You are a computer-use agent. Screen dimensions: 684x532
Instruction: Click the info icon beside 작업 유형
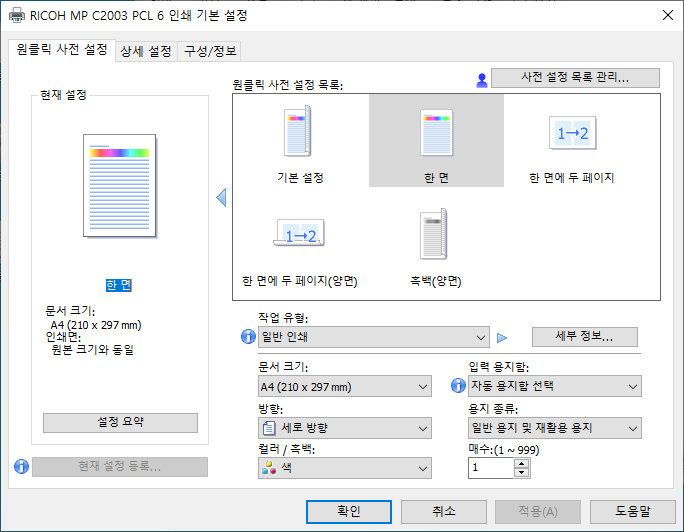click(x=248, y=337)
